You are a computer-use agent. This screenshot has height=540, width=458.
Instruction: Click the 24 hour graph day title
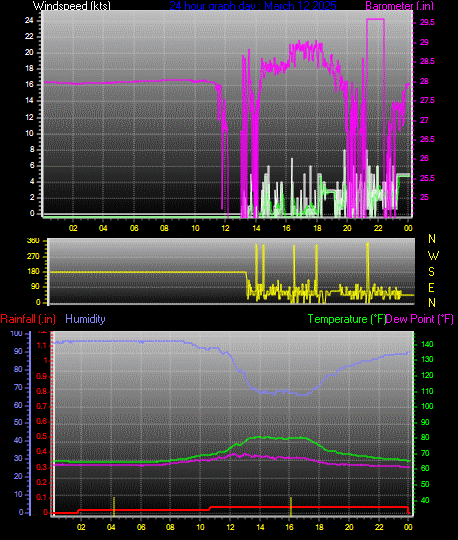coord(253,5)
